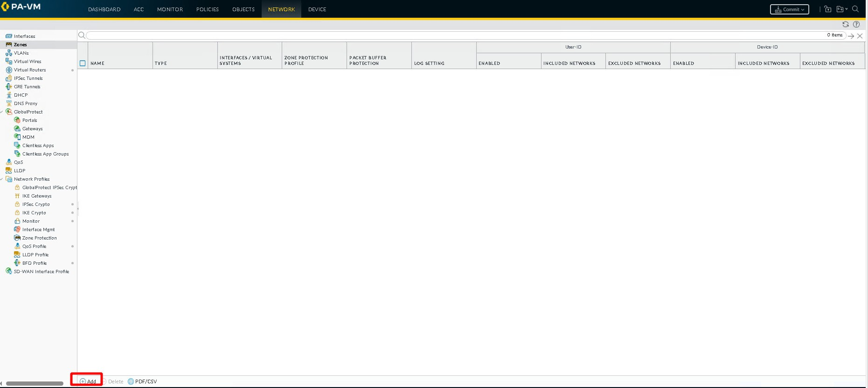868x388 pixels.
Task: Click the global search magnifier in header
Action: tap(855, 9)
